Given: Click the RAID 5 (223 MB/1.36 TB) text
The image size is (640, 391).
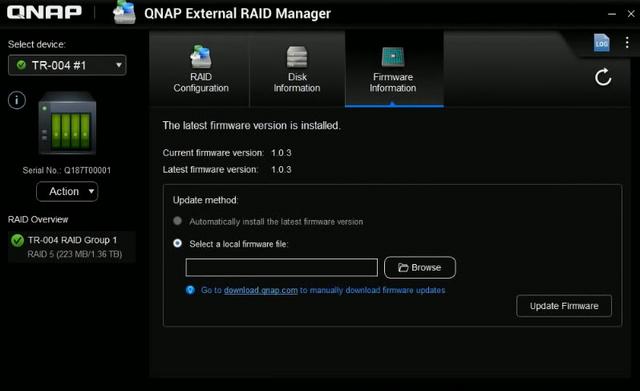Looking at the screenshot, I should coord(75,254).
